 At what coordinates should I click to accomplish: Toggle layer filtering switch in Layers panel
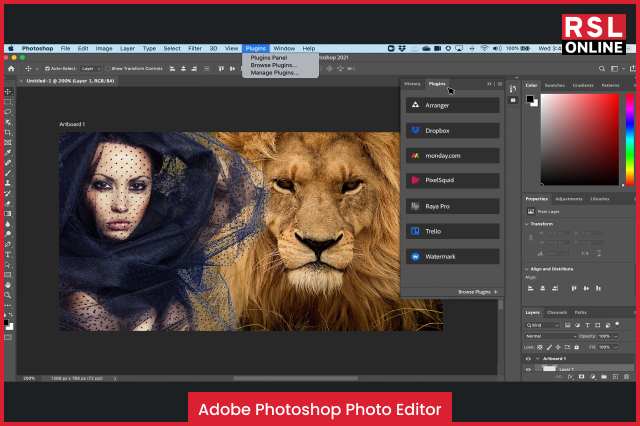(617, 324)
